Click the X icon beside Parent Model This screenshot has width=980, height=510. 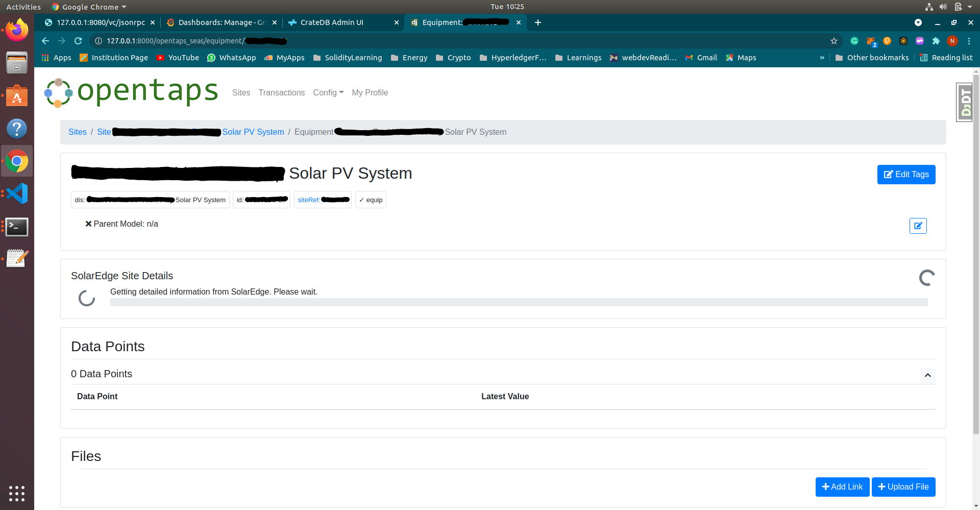pos(88,224)
